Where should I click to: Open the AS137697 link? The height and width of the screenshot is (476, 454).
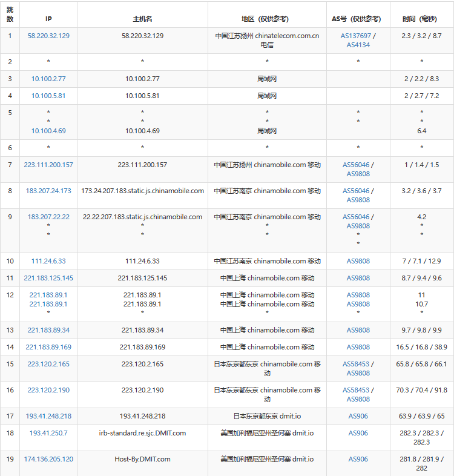[x=356, y=36]
